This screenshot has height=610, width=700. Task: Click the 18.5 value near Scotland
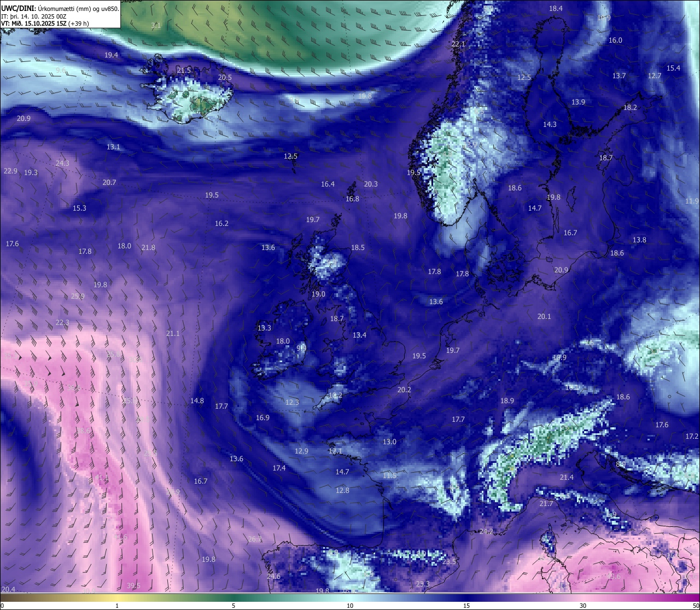click(358, 248)
